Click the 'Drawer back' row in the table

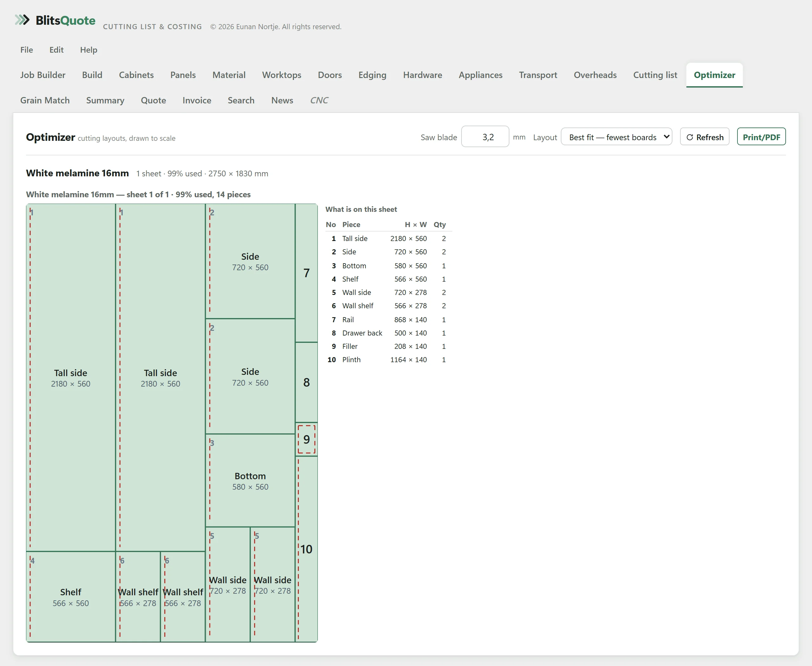388,333
